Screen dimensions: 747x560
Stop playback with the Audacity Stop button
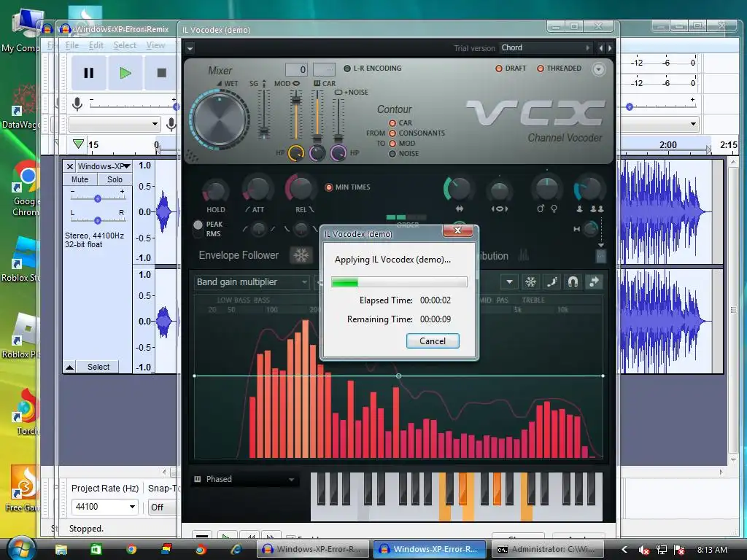[x=161, y=73]
